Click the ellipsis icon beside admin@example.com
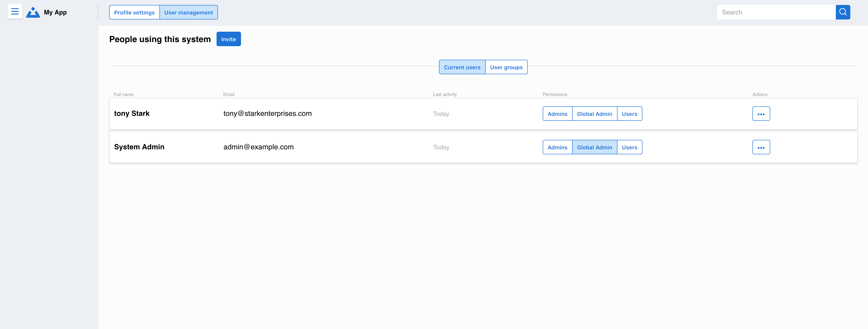The height and width of the screenshot is (329, 868). click(x=761, y=147)
